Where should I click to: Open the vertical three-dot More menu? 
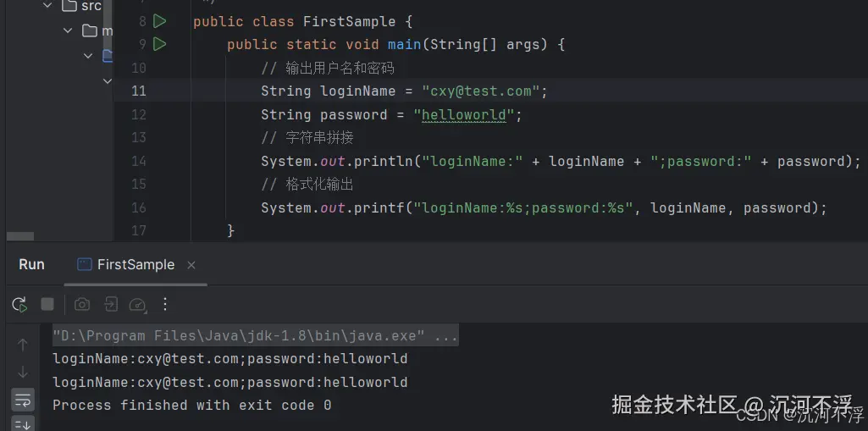pos(165,304)
